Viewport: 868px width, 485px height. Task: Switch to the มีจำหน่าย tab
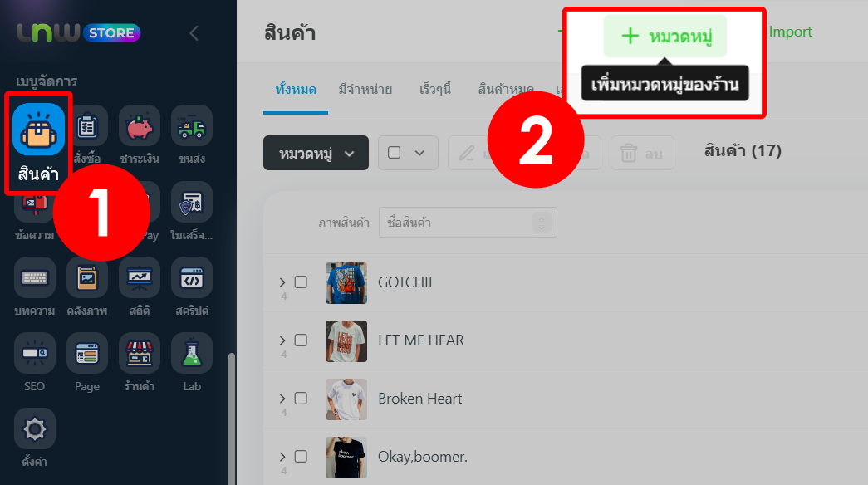[x=365, y=89]
